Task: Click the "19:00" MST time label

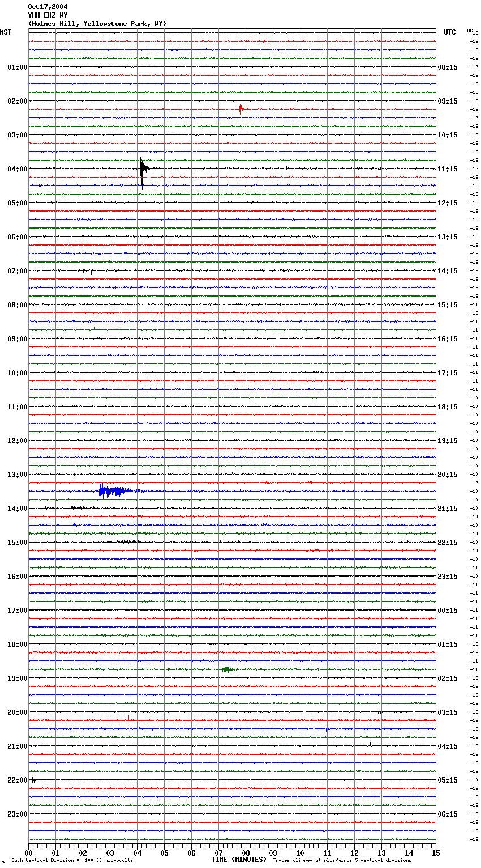Action: click(18, 678)
